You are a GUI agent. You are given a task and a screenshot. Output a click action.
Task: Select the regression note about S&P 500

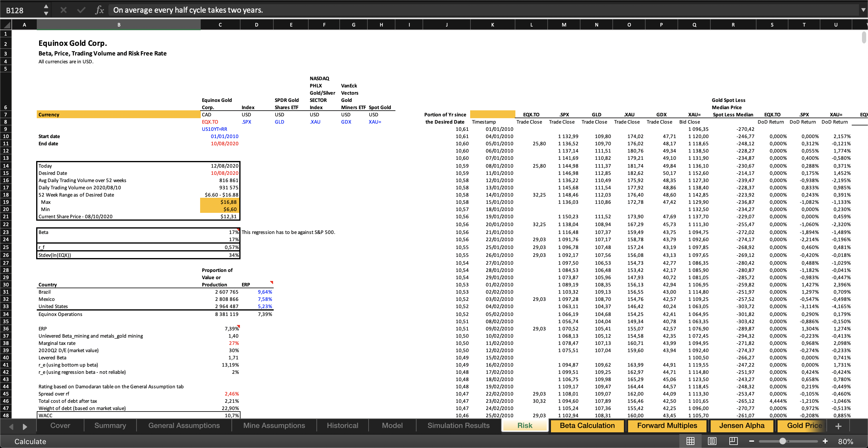tap(288, 232)
